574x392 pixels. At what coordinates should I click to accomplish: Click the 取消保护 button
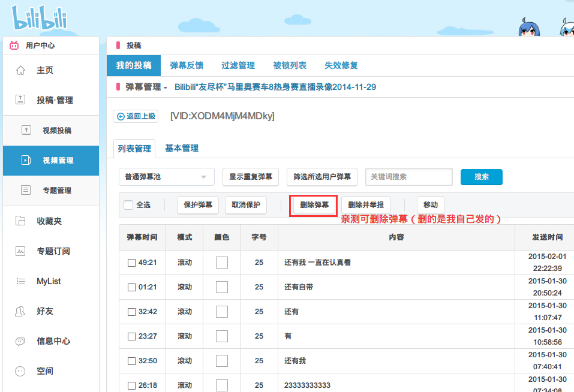246,205
